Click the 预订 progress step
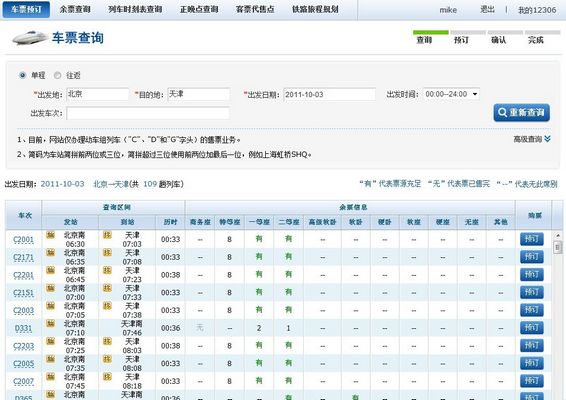 [461, 40]
